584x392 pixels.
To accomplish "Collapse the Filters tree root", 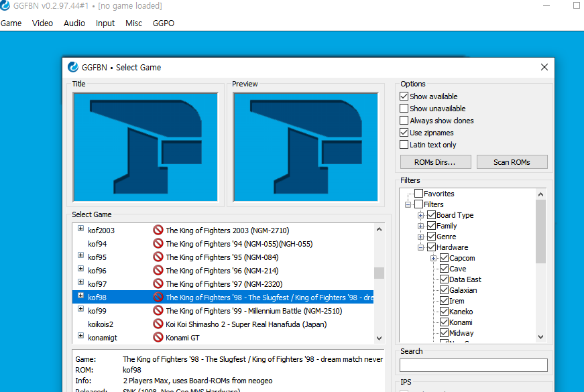I will pos(408,205).
